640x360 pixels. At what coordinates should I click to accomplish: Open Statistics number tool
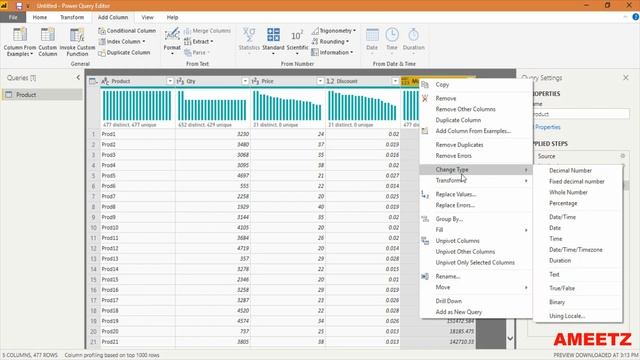click(x=249, y=41)
